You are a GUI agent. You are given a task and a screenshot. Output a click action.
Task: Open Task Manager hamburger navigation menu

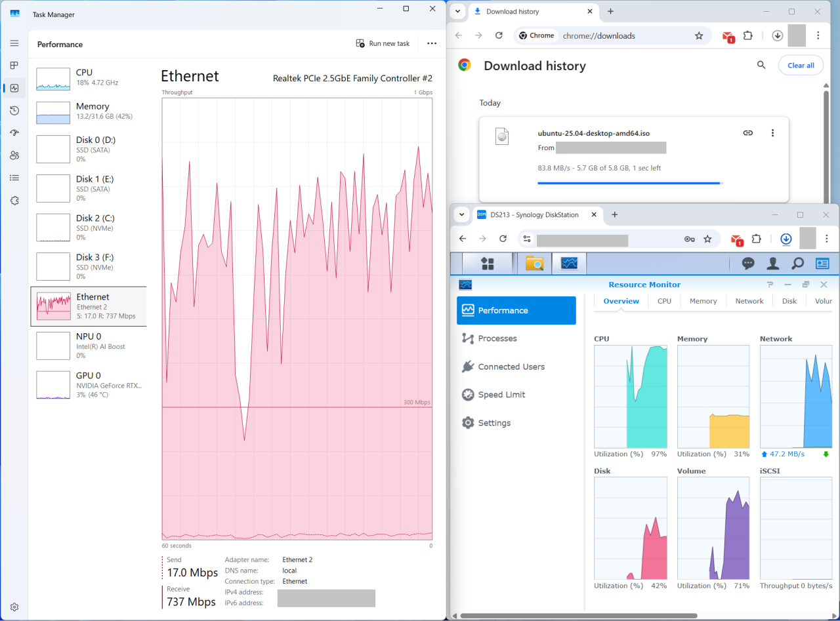point(14,43)
